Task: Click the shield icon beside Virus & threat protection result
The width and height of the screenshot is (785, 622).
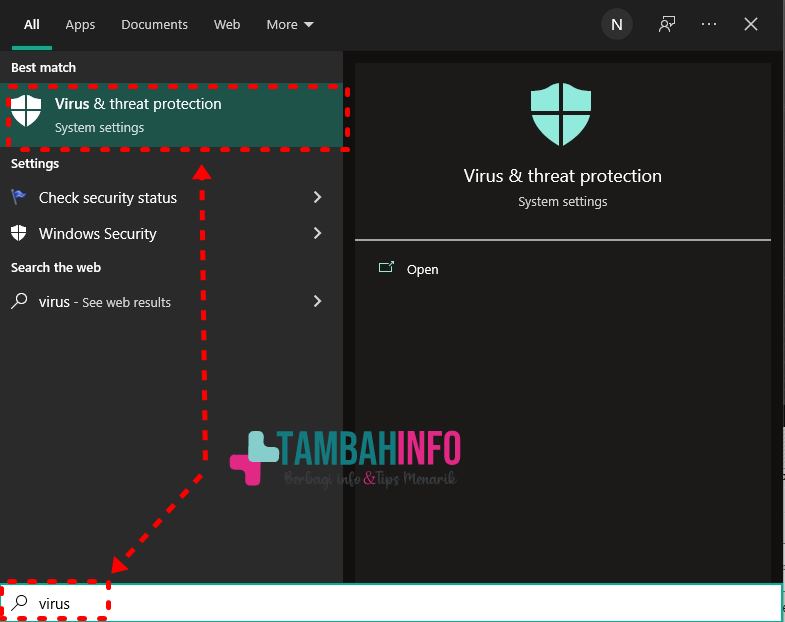Action: 26,110
